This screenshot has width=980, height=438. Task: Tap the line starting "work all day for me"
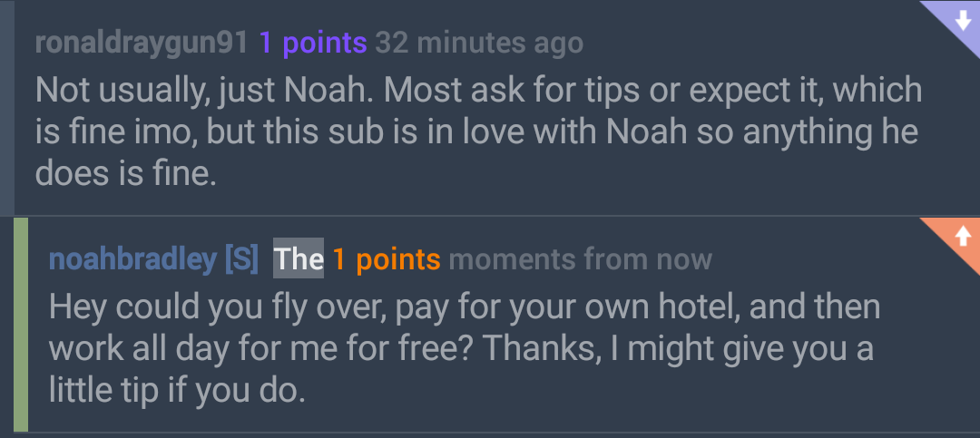(x=460, y=348)
